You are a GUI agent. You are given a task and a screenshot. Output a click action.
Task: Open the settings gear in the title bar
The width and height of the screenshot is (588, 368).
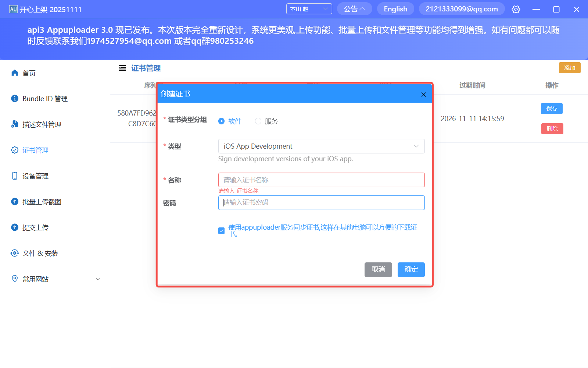pos(516,9)
